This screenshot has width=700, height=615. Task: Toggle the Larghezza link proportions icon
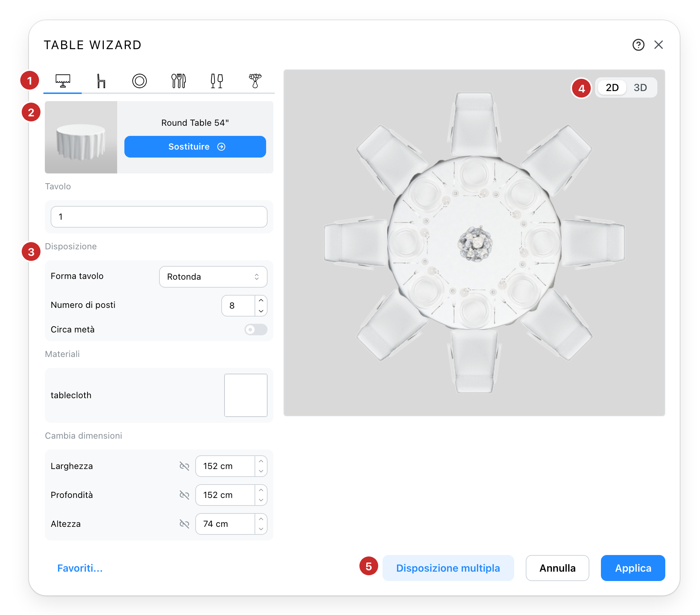pyautogui.click(x=184, y=466)
